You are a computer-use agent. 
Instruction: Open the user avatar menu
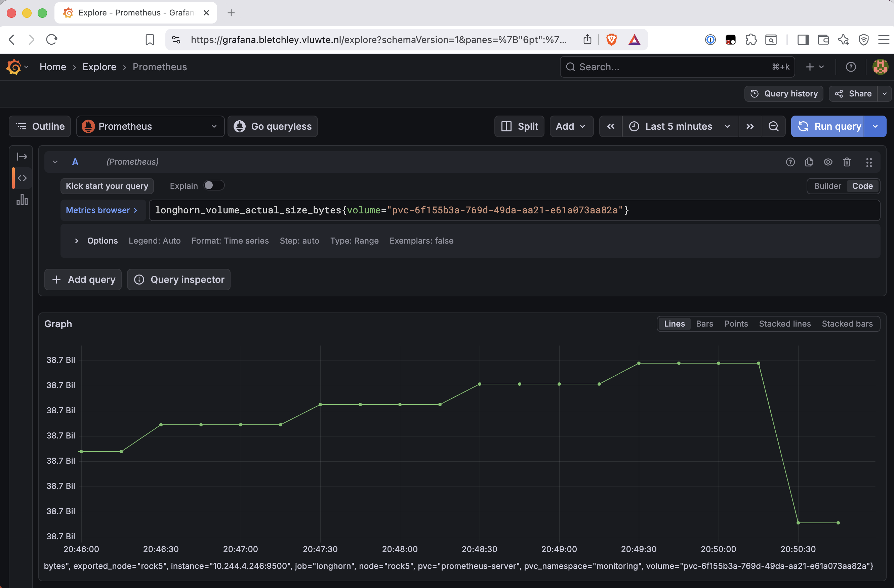point(880,67)
